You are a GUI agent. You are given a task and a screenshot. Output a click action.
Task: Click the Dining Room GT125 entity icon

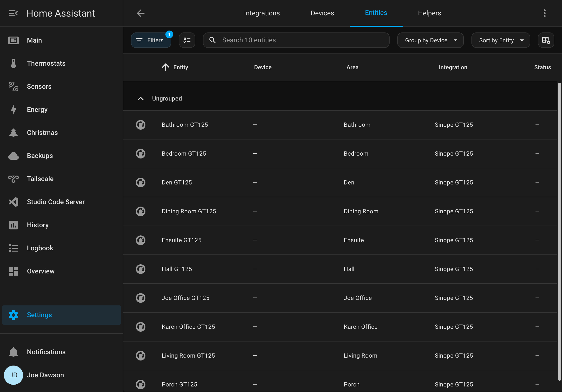point(141,212)
